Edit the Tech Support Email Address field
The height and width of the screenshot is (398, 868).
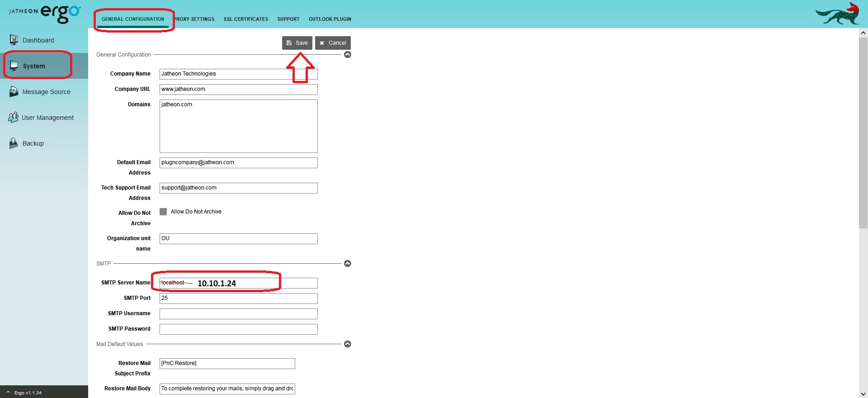tap(239, 188)
